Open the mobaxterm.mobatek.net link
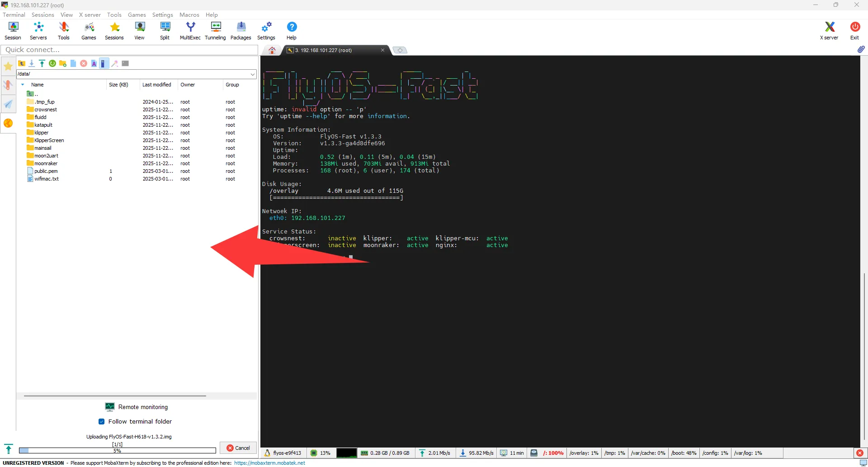 [x=269, y=463]
